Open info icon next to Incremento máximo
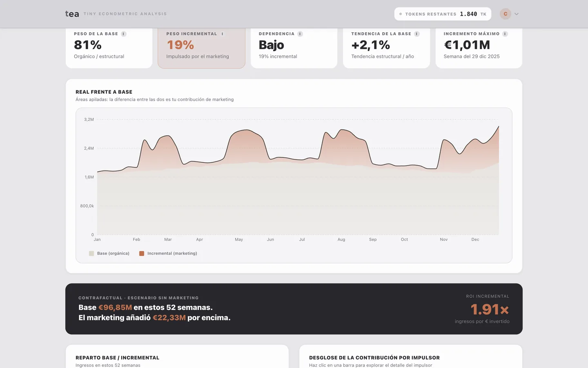The height and width of the screenshot is (368, 588). [505, 34]
